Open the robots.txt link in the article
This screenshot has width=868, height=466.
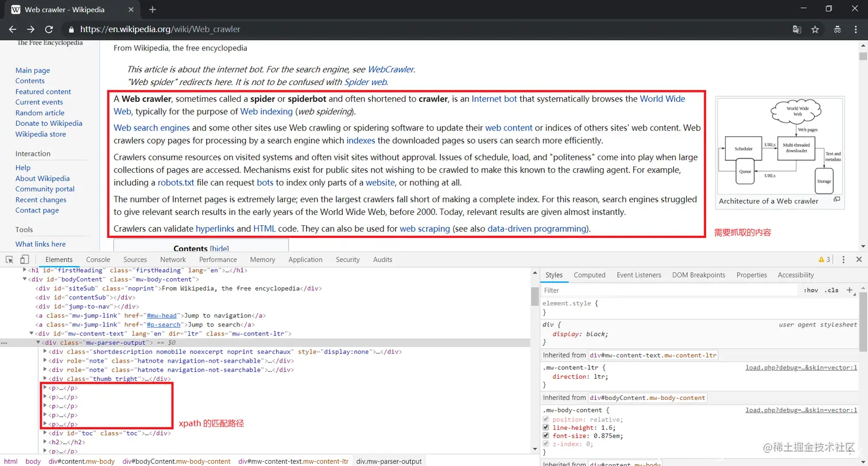coord(176,183)
